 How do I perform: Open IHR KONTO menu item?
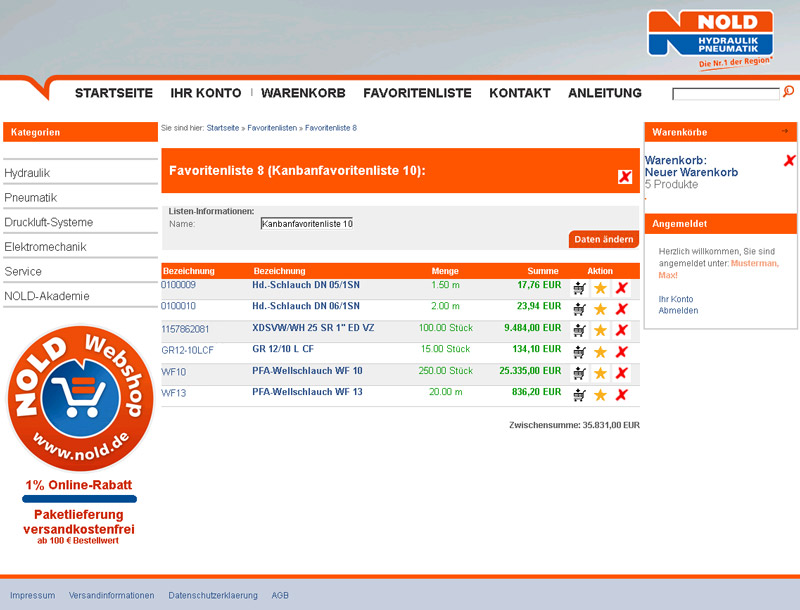pos(206,93)
